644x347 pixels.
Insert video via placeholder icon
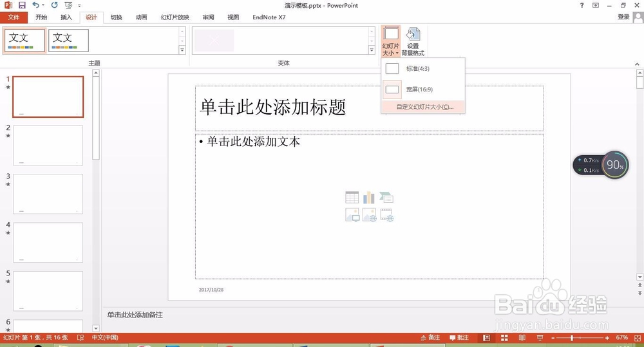[x=387, y=215]
